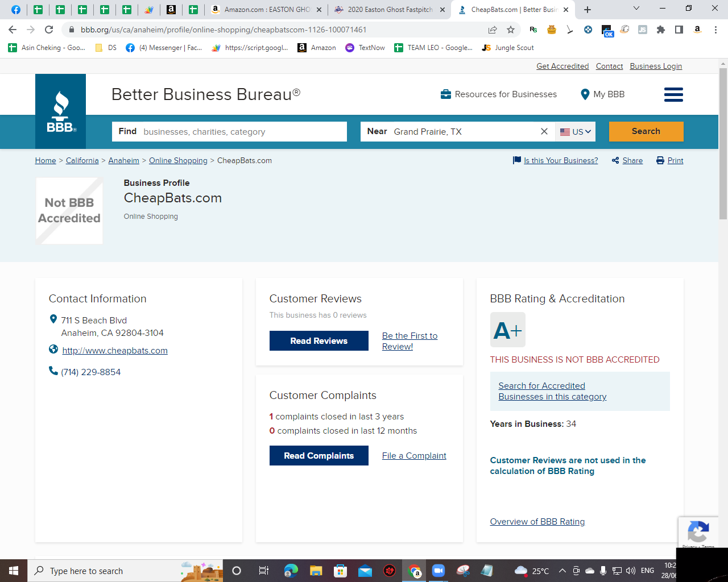Click the Resources for Businesses briefcase icon
This screenshot has height=582, width=728.
[x=446, y=94]
